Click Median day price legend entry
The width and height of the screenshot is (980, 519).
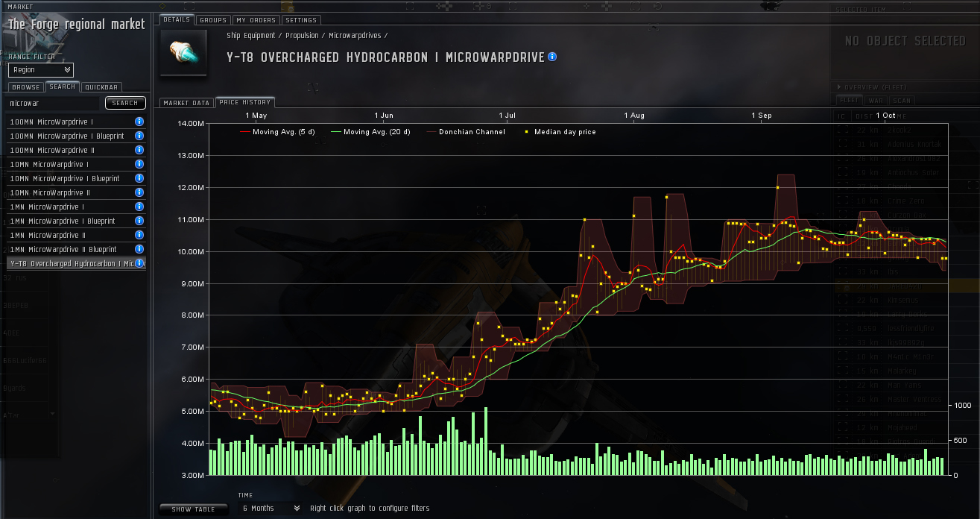[x=560, y=132]
